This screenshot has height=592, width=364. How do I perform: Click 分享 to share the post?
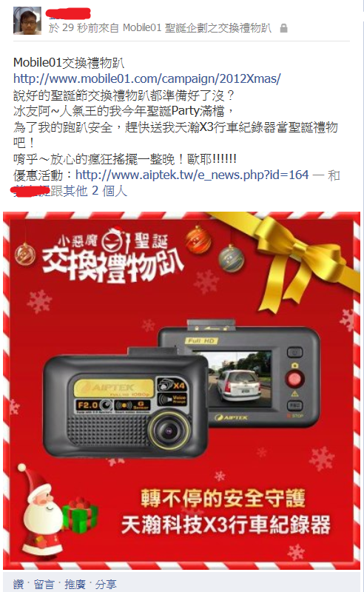point(105,584)
